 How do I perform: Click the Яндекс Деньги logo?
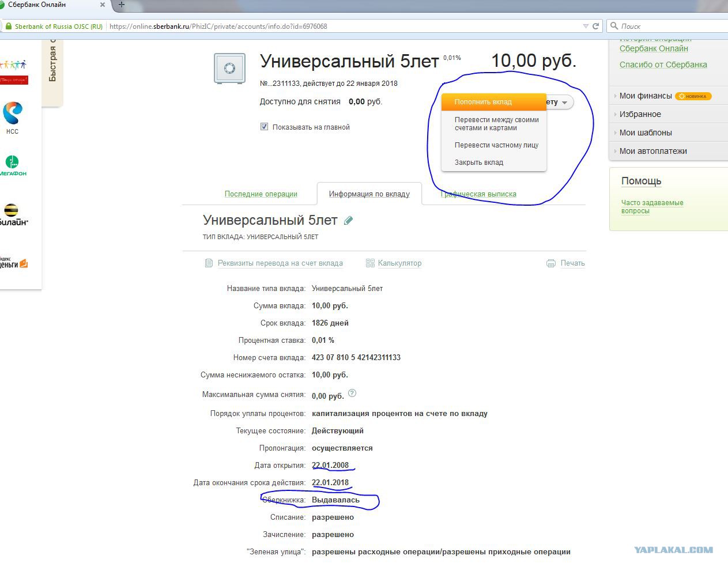tap(14, 263)
